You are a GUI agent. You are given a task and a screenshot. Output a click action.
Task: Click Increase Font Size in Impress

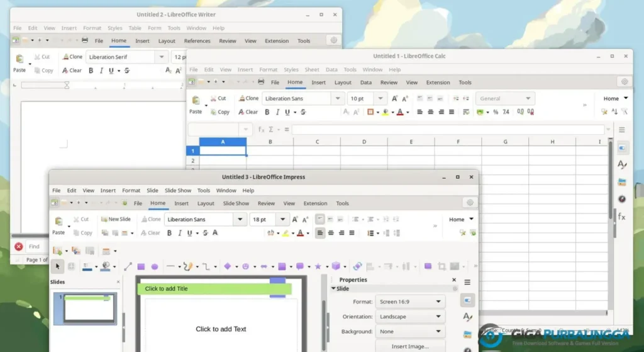[x=295, y=219]
